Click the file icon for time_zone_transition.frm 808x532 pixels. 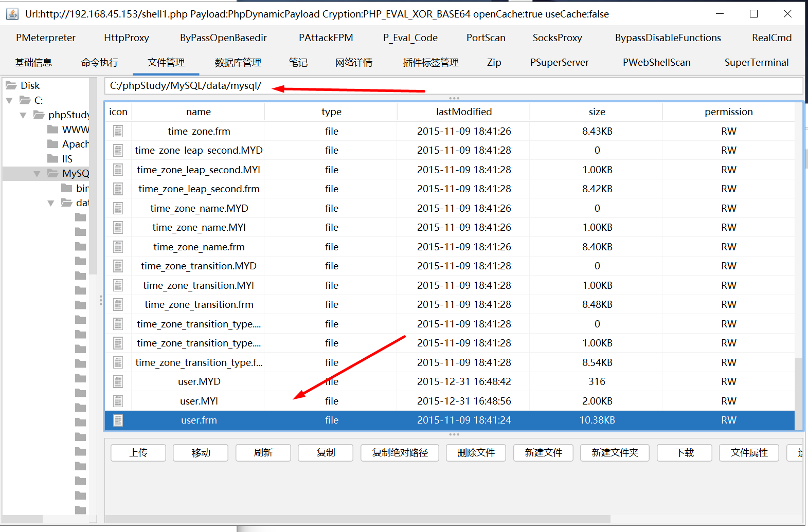pyautogui.click(x=118, y=304)
